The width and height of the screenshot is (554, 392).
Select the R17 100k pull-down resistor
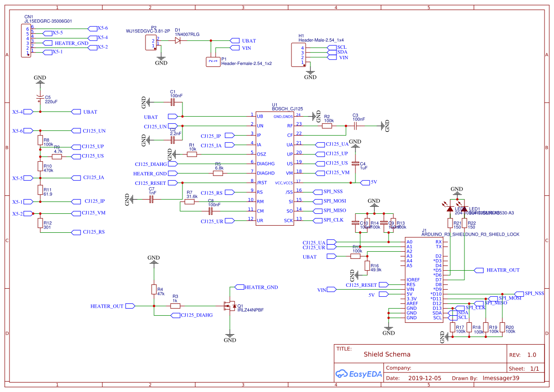pos(453,328)
